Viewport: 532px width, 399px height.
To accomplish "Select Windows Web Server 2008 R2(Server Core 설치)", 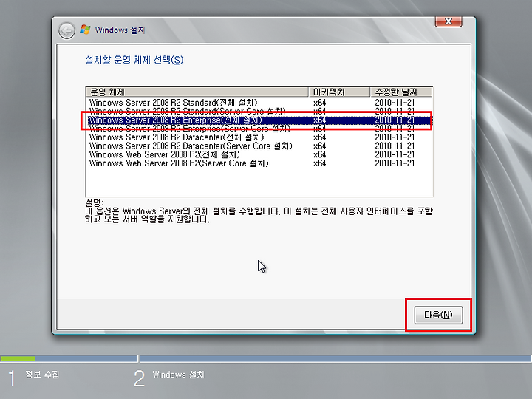I will click(259, 163).
